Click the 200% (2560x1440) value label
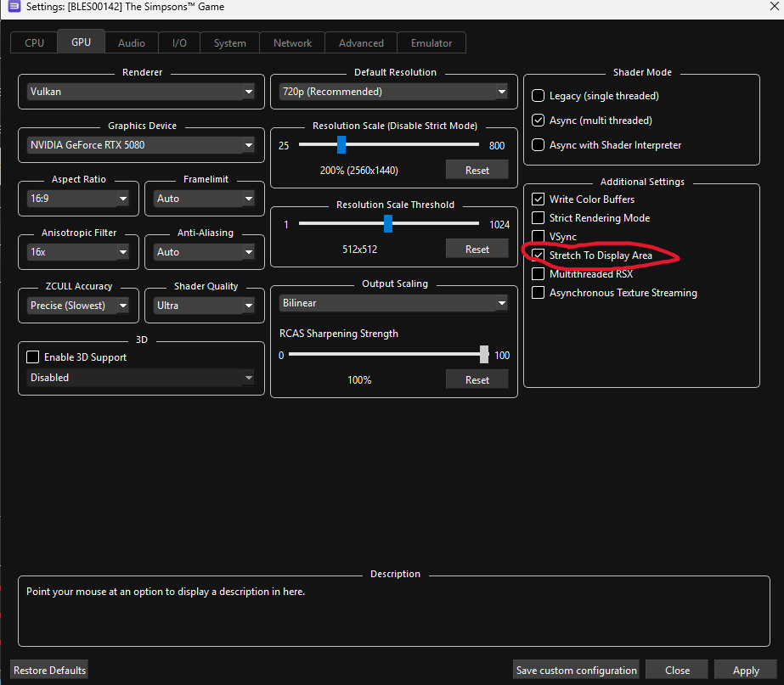This screenshot has height=685, width=784. pos(359,171)
